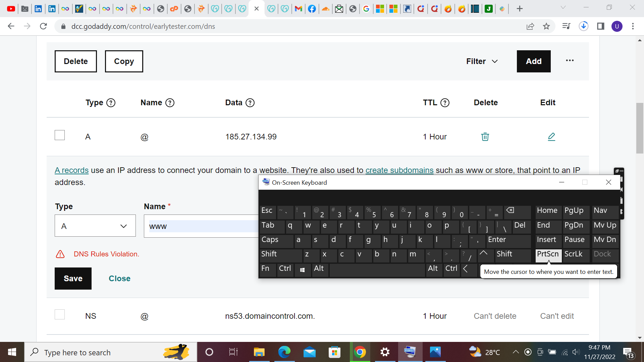Check the A record row checkbox

tap(60, 135)
